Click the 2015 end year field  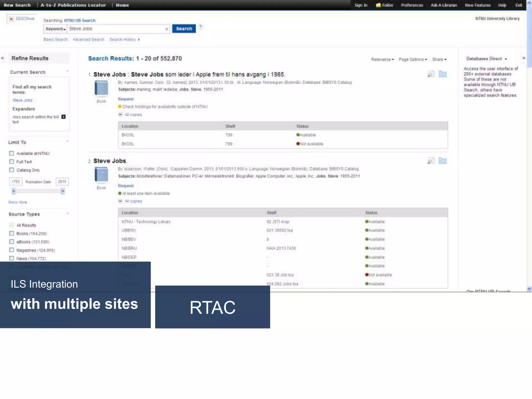point(62,182)
